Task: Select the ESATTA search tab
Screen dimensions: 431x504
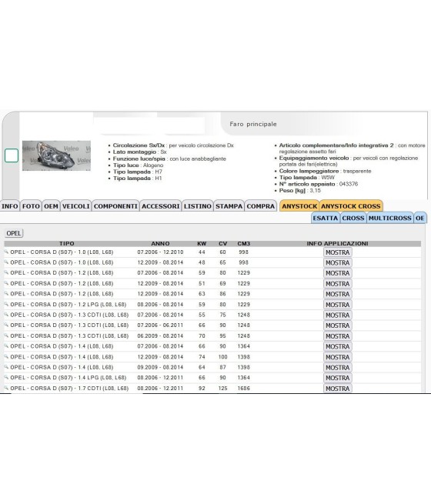Action: click(326, 218)
